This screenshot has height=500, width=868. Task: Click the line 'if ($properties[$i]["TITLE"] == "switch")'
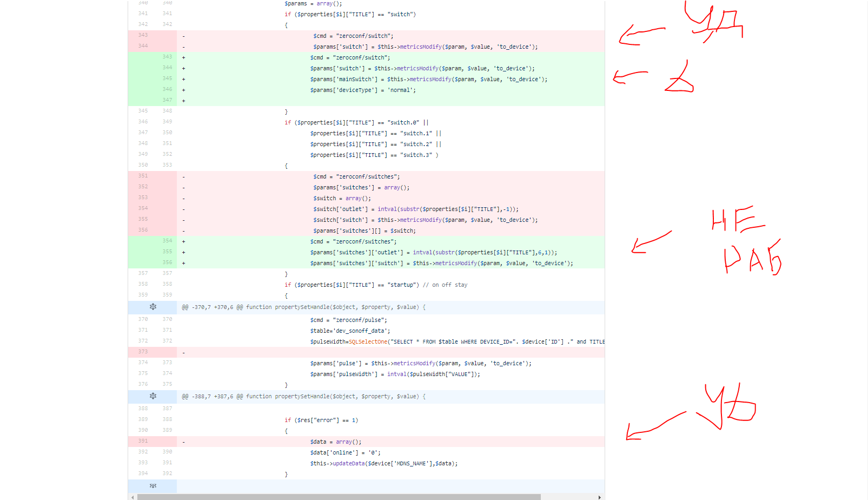click(x=350, y=15)
